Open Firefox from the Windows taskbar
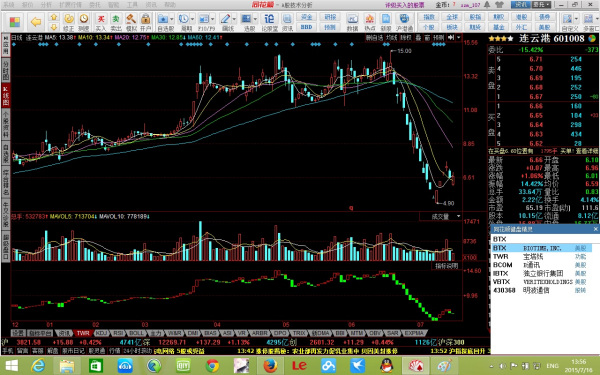 [x=270, y=365]
